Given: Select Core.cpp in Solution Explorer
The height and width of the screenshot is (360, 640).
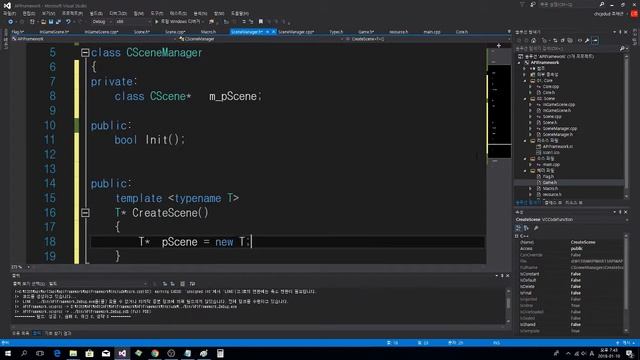Looking at the screenshot, I should click(550, 87).
